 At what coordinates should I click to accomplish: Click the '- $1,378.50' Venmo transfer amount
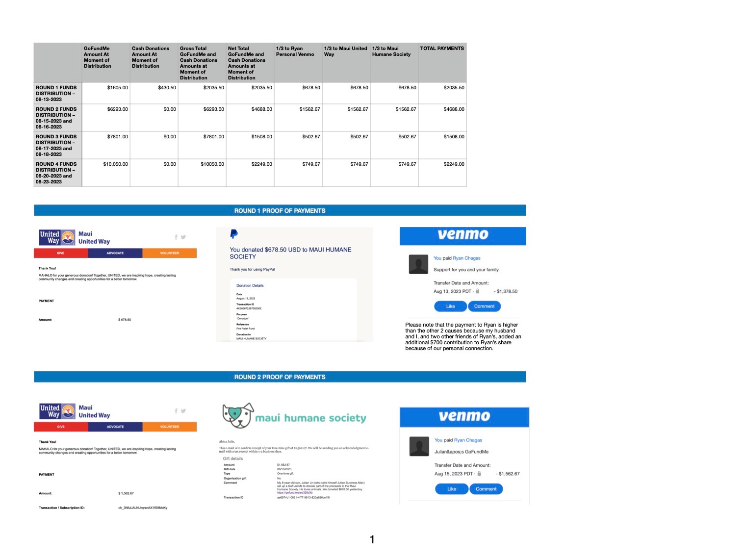pos(506,291)
